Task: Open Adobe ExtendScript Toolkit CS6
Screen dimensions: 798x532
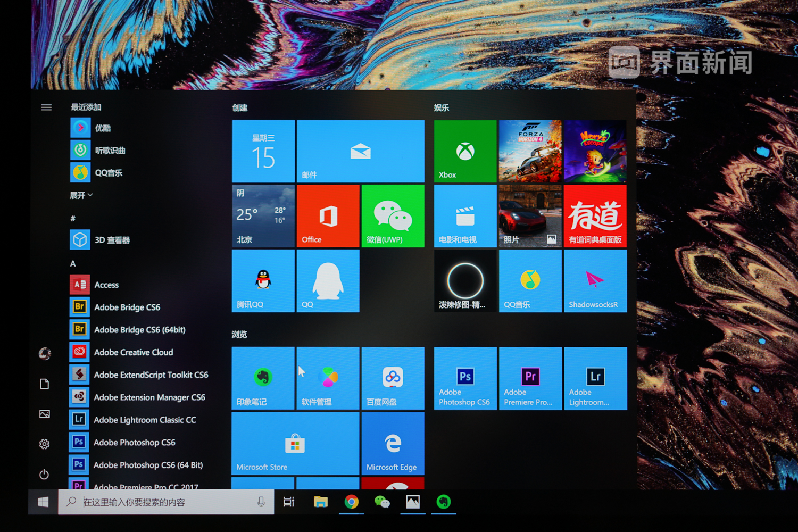Action: click(x=139, y=375)
